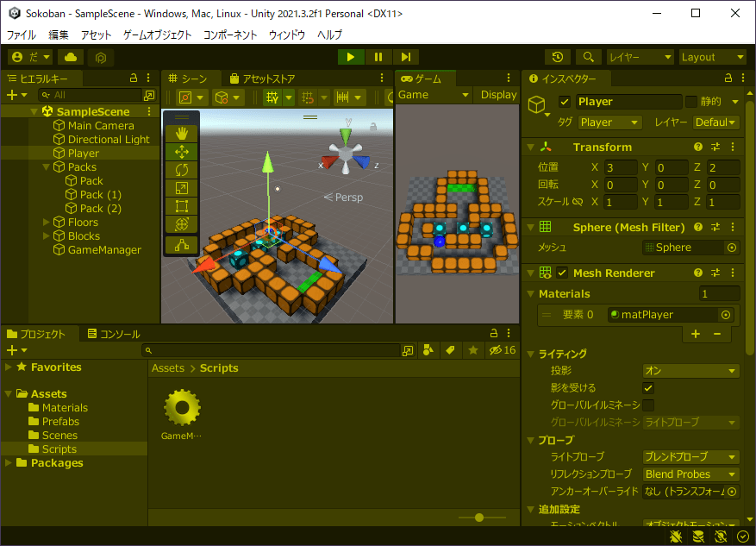Toggle scene view perspective lock
The image size is (756, 546).
coord(373,127)
